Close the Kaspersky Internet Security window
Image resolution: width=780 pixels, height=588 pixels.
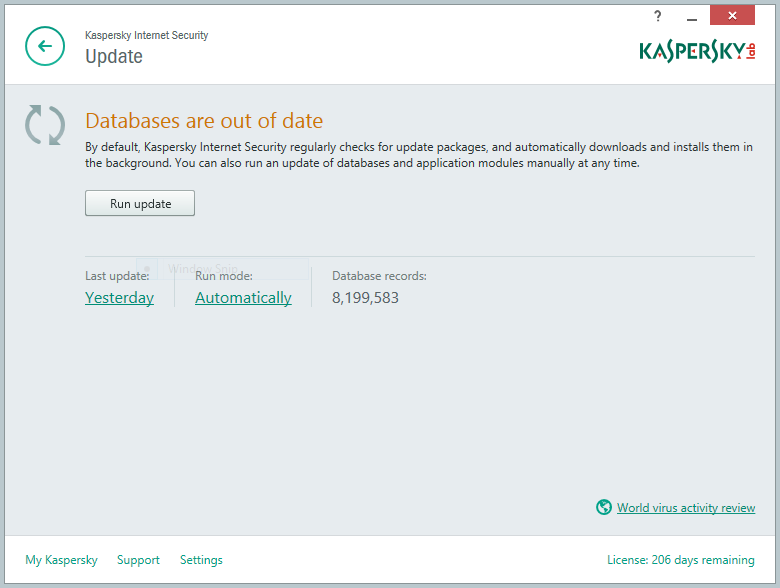(732, 16)
